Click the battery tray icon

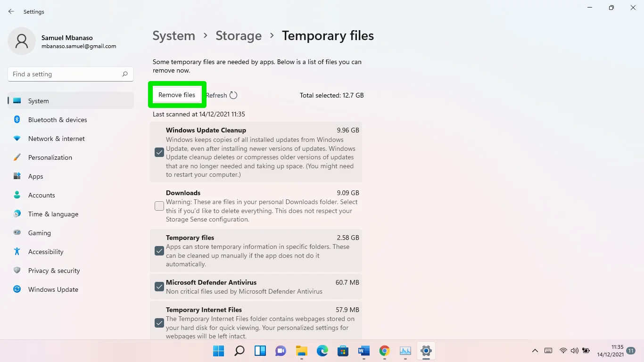point(586,351)
